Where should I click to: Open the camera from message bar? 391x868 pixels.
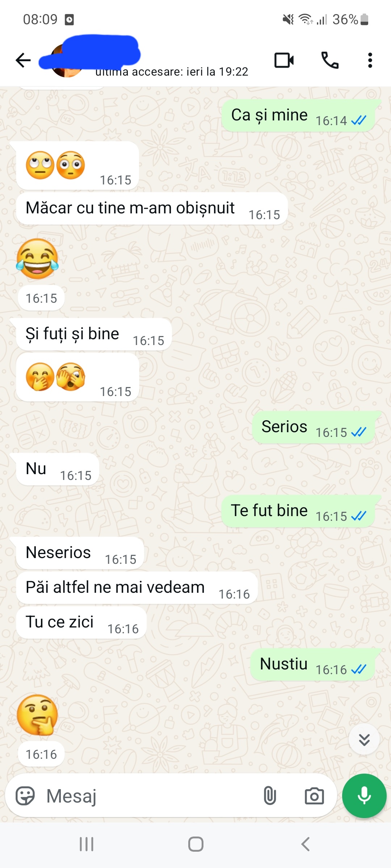(x=314, y=796)
